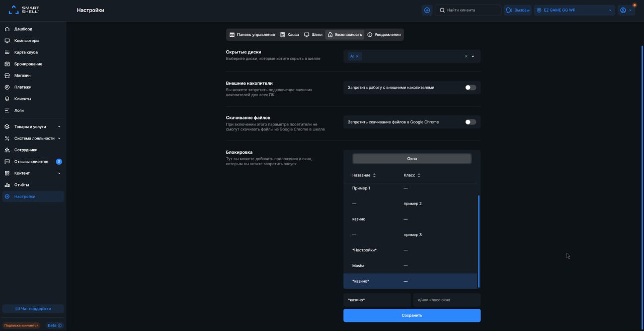Click the window class input field

[x=446, y=300]
